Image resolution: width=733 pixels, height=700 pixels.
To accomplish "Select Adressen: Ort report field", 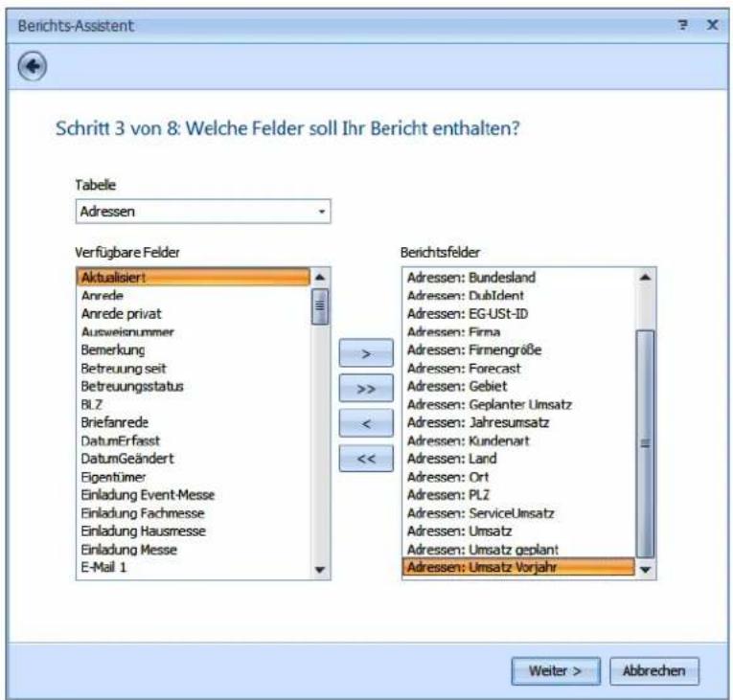I will coord(518,477).
